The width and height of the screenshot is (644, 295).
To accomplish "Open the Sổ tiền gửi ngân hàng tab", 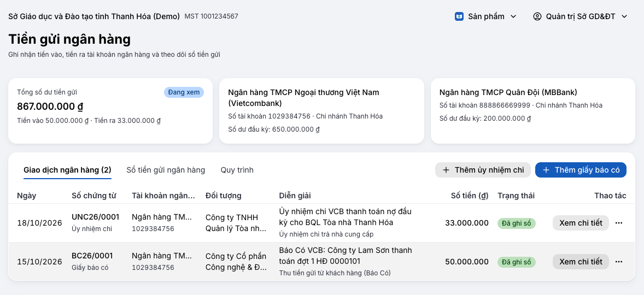I will coord(166,170).
